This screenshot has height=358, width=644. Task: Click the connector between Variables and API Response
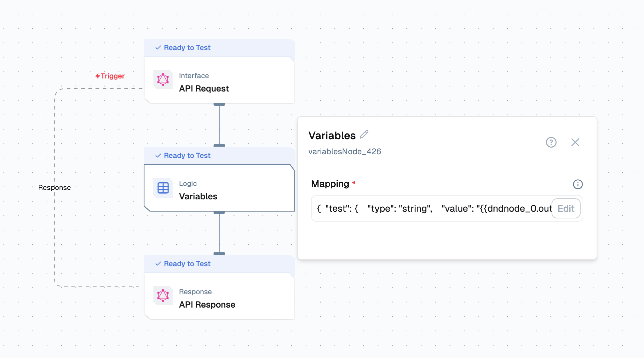219,233
